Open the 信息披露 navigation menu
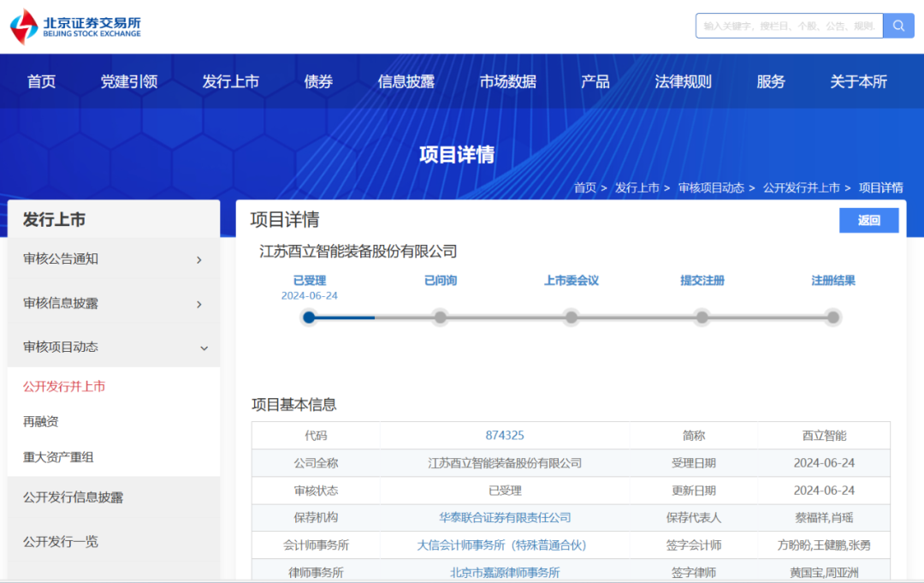Viewport: 924px width, 583px height. tap(406, 81)
